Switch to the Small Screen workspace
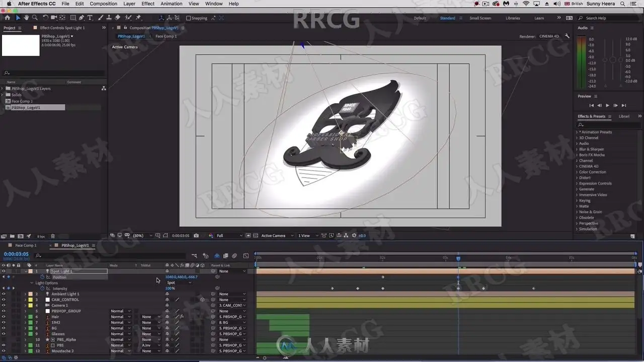Screen dimensions: 644x362 point(480,18)
